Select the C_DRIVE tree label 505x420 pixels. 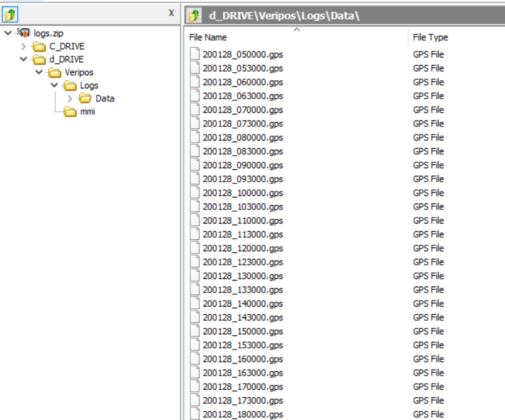click(67, 46)
